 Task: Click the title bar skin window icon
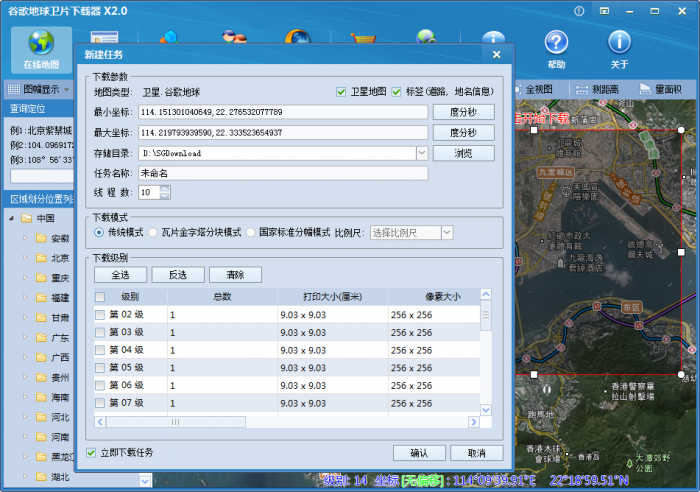[604, 11]
